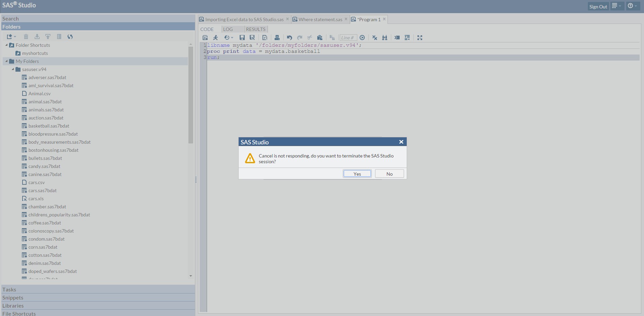Delete the selected folder item
This screenshot has width=644, height=316.
pyautogui.click(x=26, y=36)
